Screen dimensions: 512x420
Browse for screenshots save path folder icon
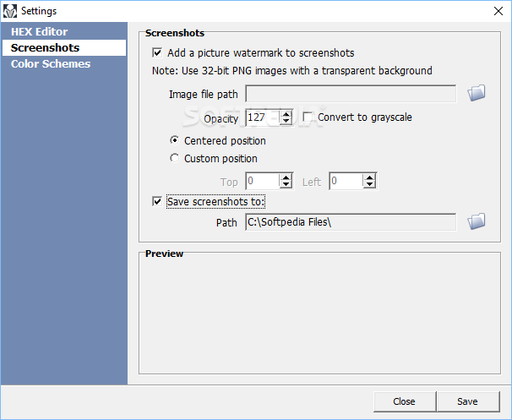tap(476, 221)
